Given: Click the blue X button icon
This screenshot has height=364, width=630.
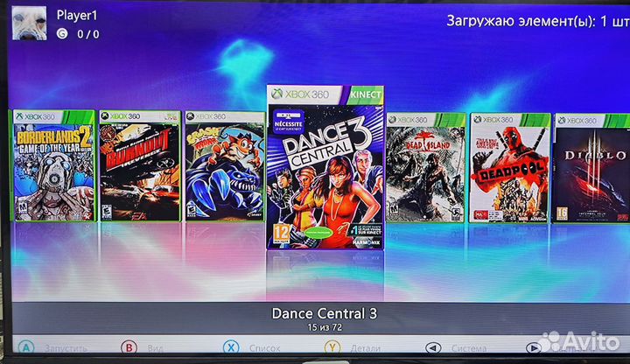Looking at the screenshot, I should pos(231,347).
